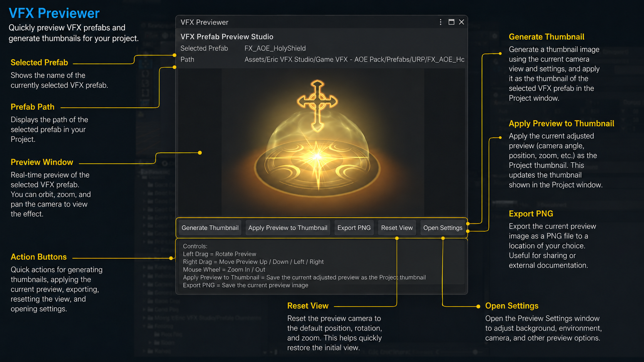Click the holy shield effect preview image

tap(322, 142)
